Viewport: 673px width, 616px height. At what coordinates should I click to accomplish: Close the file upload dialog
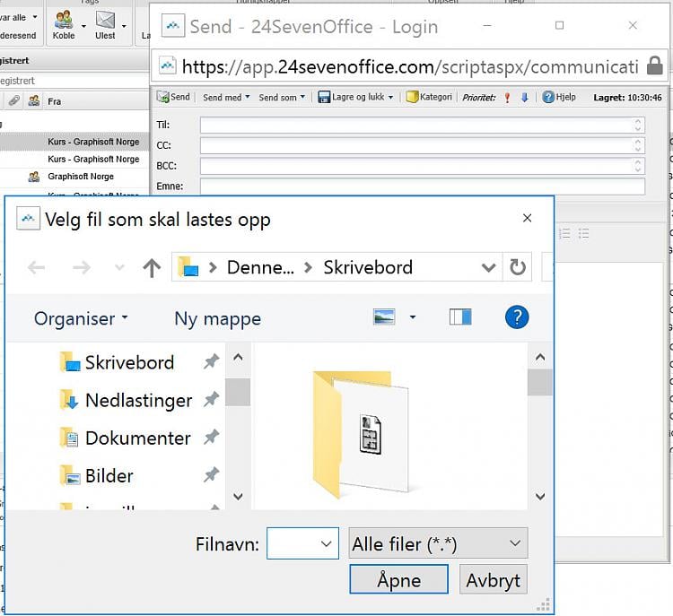527,218
